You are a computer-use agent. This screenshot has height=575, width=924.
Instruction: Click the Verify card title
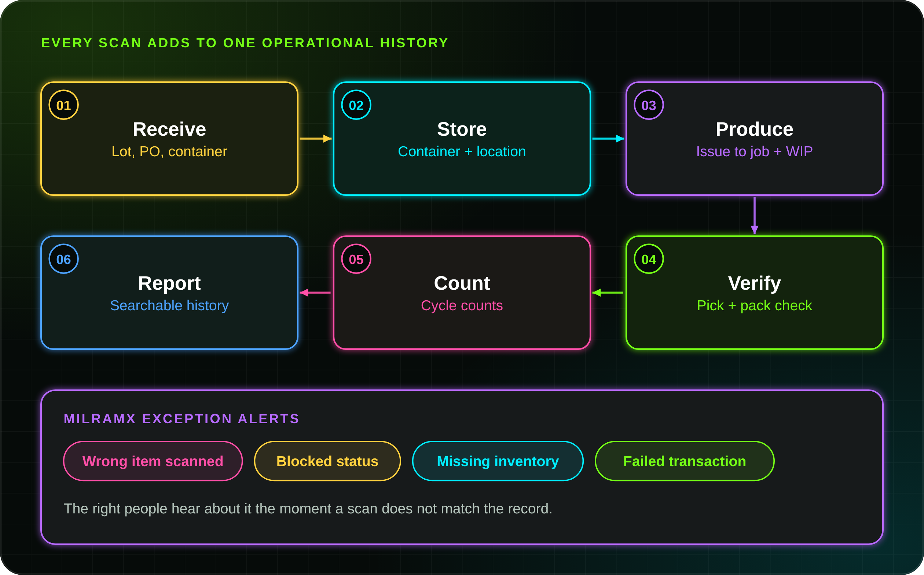(754, 283)
